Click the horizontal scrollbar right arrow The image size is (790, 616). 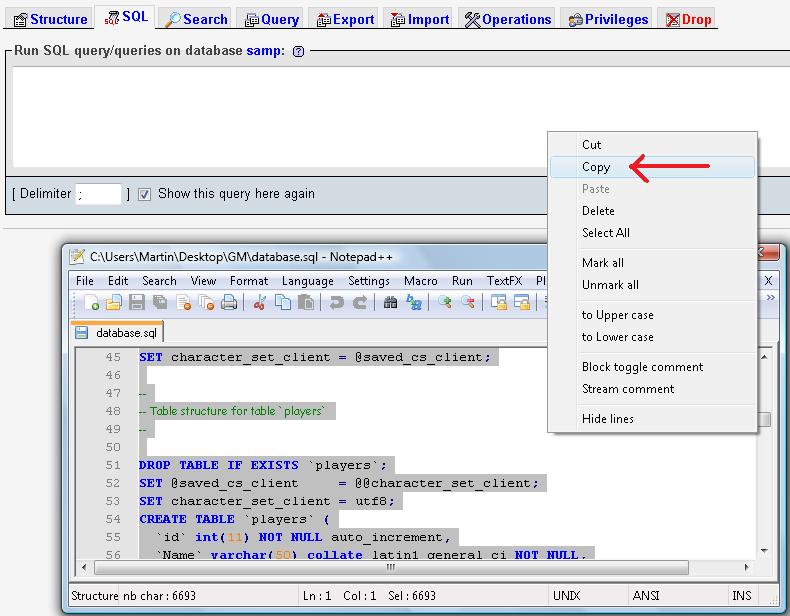coord(746,567)
